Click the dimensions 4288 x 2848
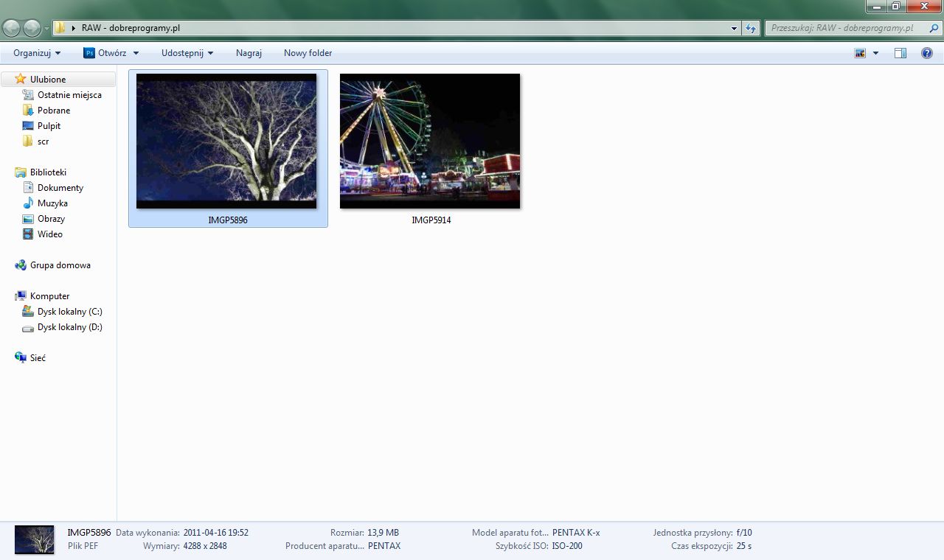The width and height of the screenshot is (944, 560). (x=205, y=546)
